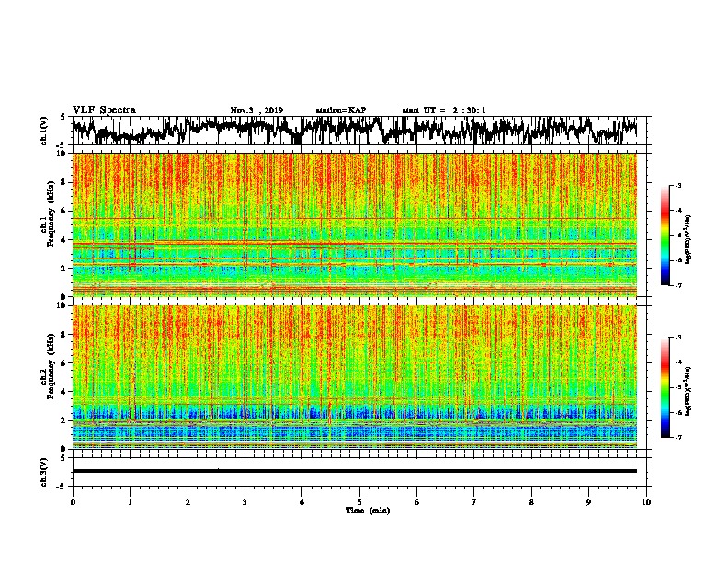Click time axis tick label "7"
Image resolution: width=728 pixels, height=563 pixels.
[x=474, y=502]
